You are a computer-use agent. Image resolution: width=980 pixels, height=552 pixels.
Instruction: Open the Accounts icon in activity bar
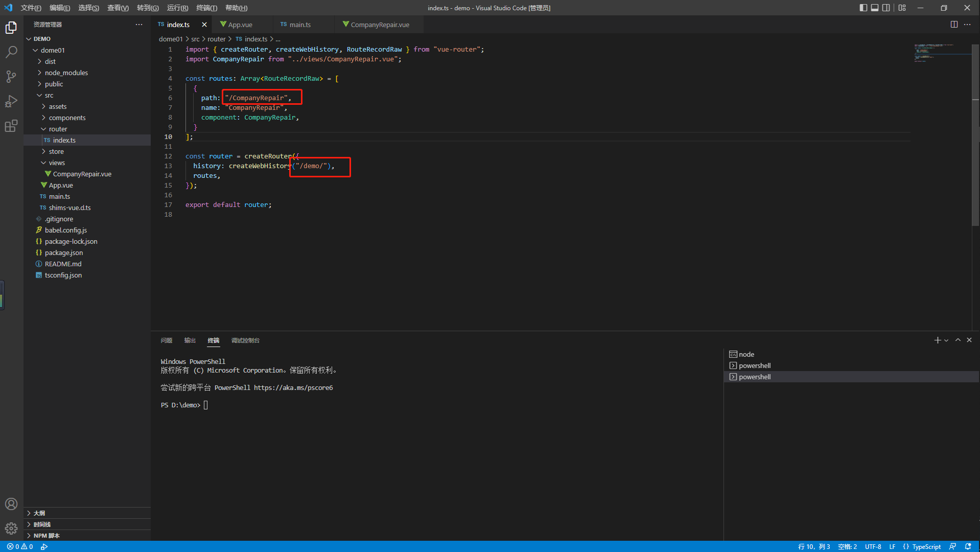[x=11, y=504]
